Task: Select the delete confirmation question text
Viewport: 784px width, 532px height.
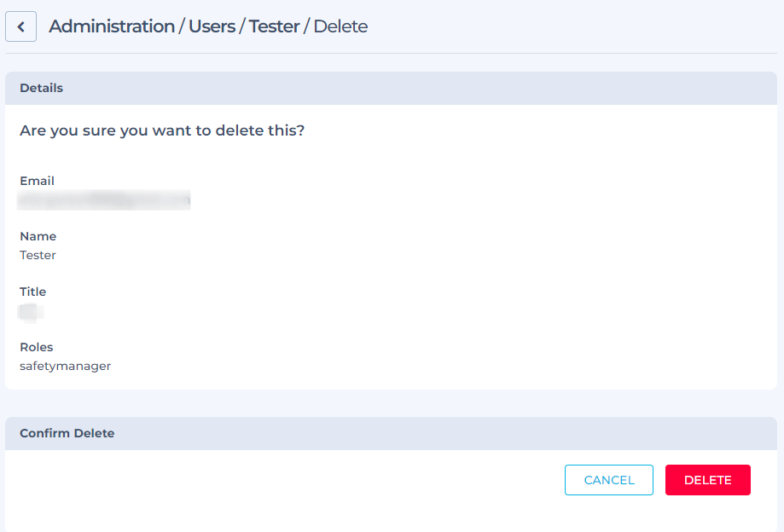Action: [162, 130]
